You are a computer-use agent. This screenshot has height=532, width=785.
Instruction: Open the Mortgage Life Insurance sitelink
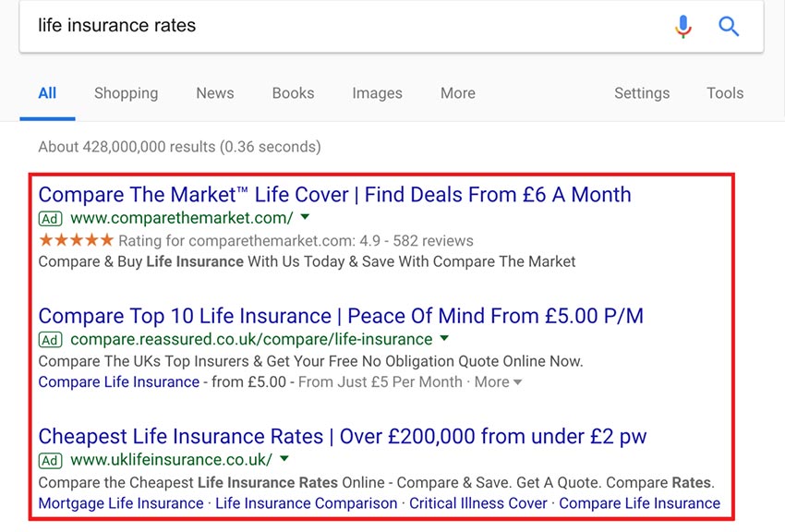tap(121, 503)
